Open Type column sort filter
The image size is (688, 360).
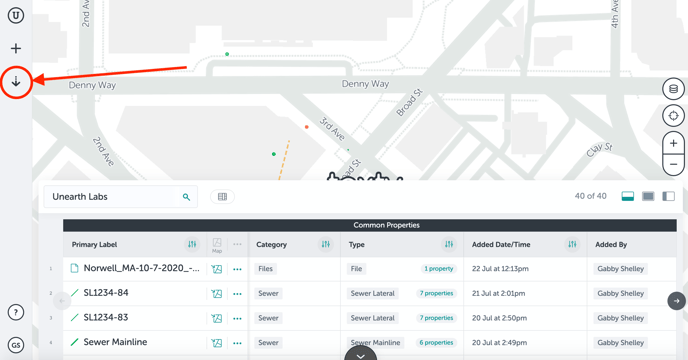[x=448, y=245]
